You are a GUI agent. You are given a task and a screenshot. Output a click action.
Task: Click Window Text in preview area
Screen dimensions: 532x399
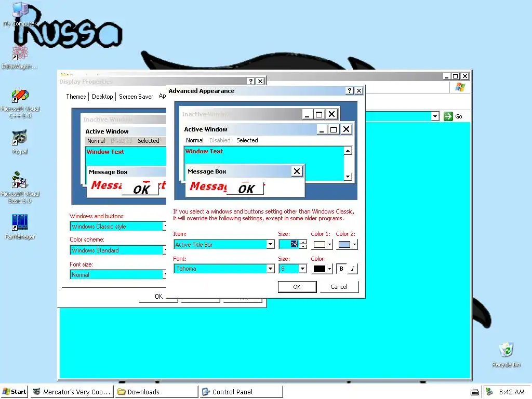tap(204, 151)
